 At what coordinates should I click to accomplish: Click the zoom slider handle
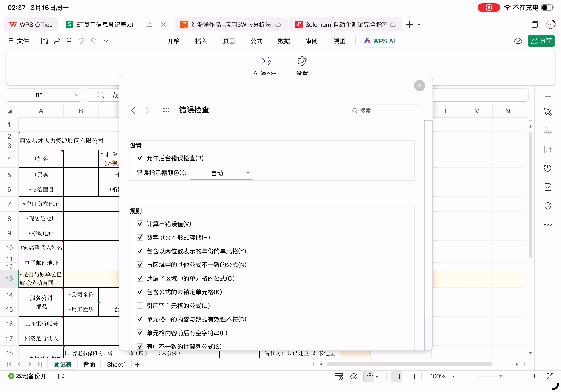point(500,376)
